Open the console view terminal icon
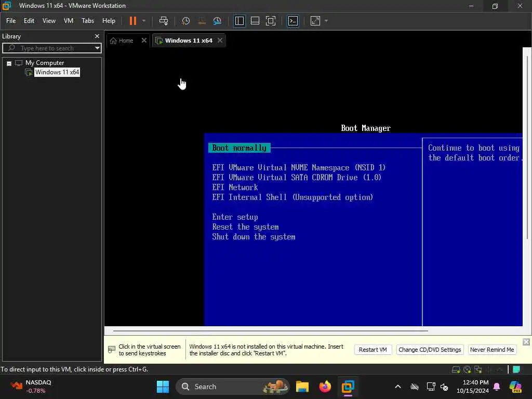 [293, 21]
